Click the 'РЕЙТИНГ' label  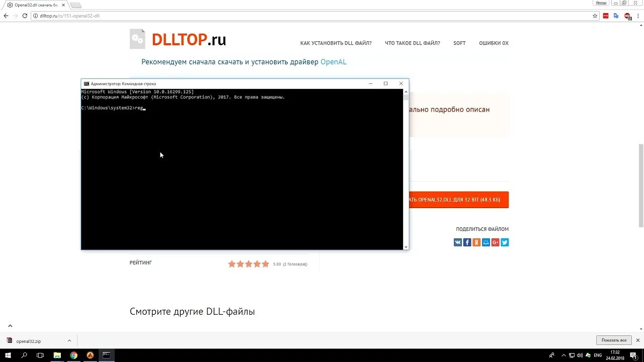pyautogui.click(x=141, y=263)
